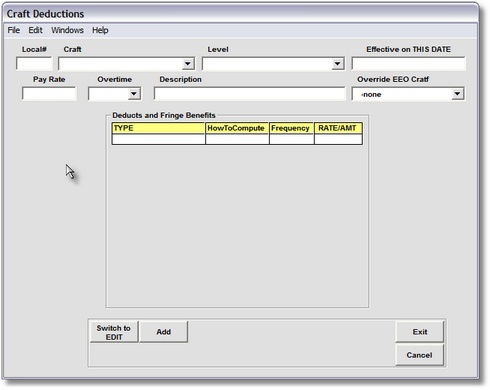Expand the Level dropdown arrow
This screenshot has width=490, height=390.
pos(338,64)
